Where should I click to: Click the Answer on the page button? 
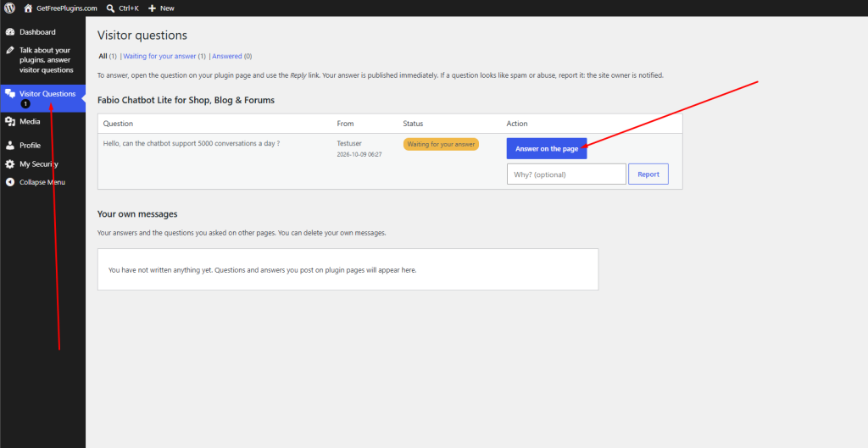coord(547,149)
